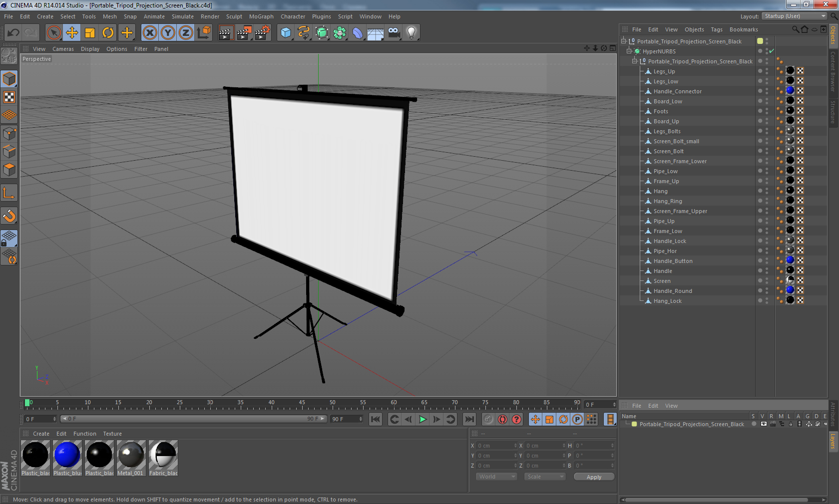
Task: Open the Layout Startup dropdown
Action: point(795,16)
